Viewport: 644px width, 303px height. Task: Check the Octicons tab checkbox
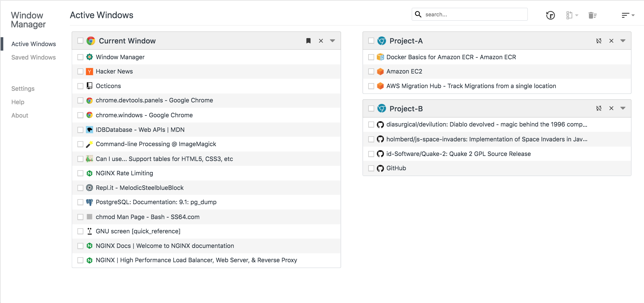(80, 86)
